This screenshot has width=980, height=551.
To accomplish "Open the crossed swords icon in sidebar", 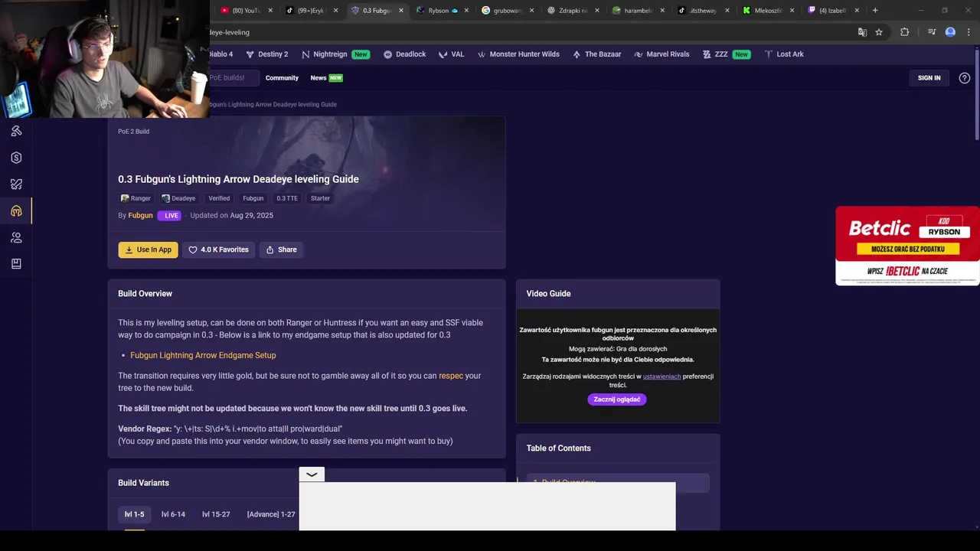I will coord(16,184).
